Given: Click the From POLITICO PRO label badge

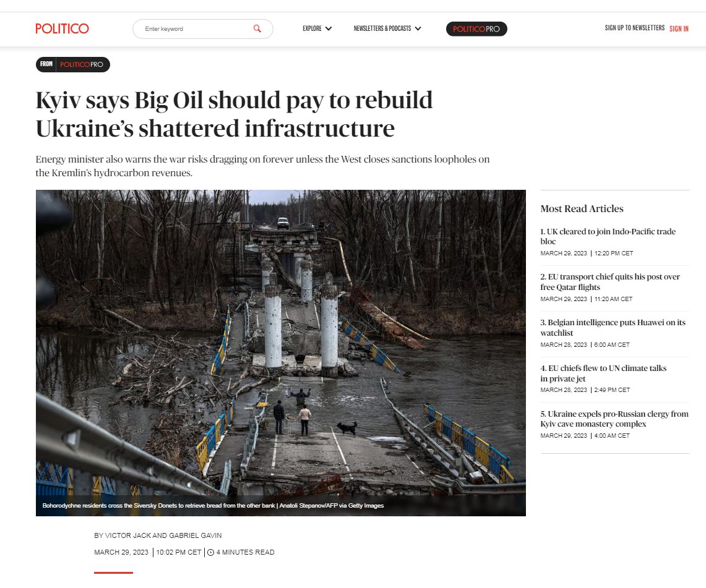Looking at the screenshot, I should click(x=73, y=64).
